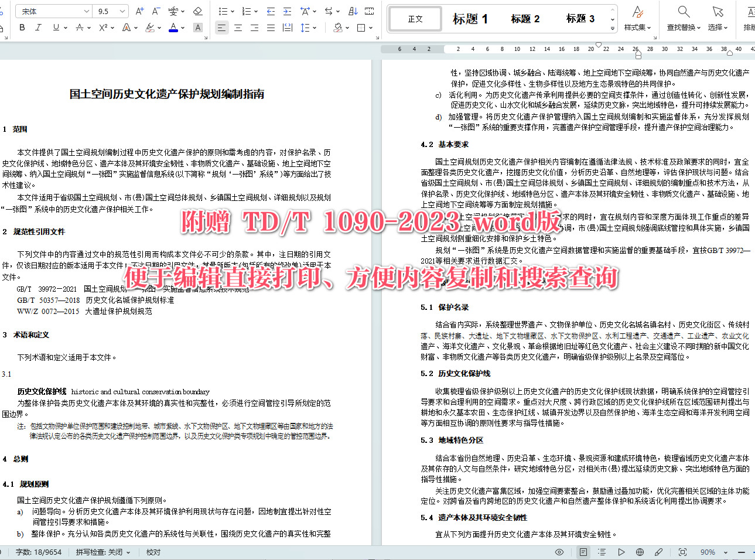
Task: Enable justified alignment
Action: point(271,28)
